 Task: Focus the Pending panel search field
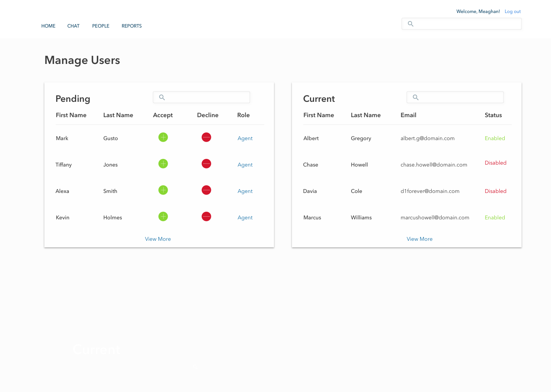201,97
